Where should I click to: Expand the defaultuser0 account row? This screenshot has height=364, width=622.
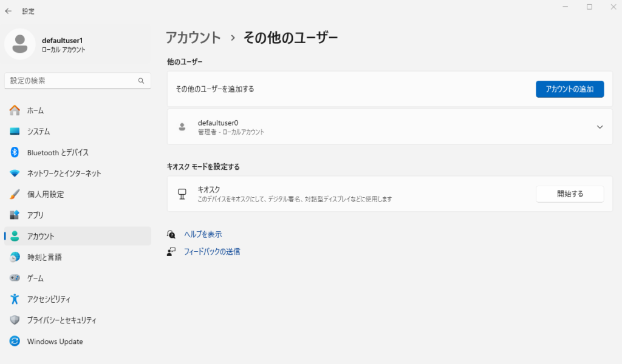[x=600, y=127]
